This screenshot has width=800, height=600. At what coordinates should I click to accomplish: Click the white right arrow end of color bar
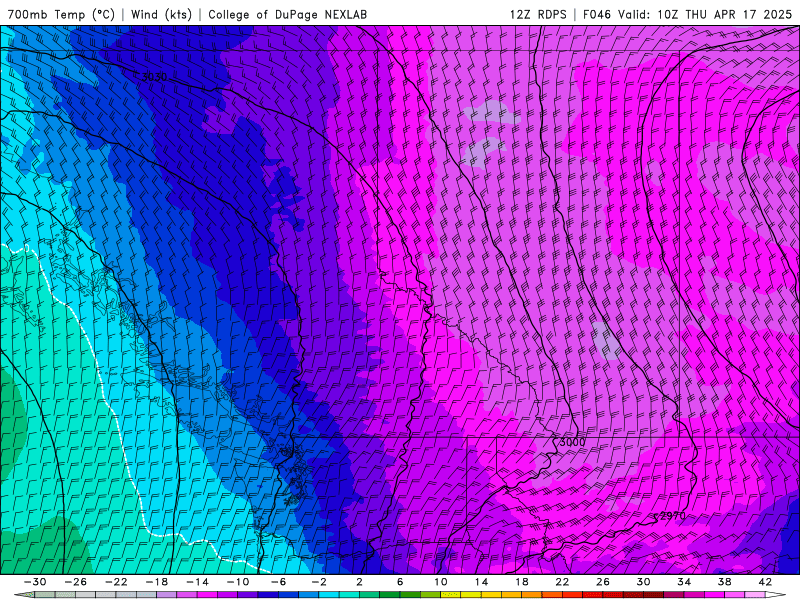click(x=776, y=595)
